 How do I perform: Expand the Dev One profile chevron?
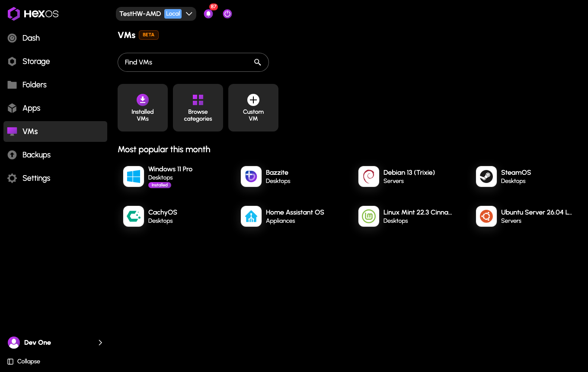pos(100,343)
